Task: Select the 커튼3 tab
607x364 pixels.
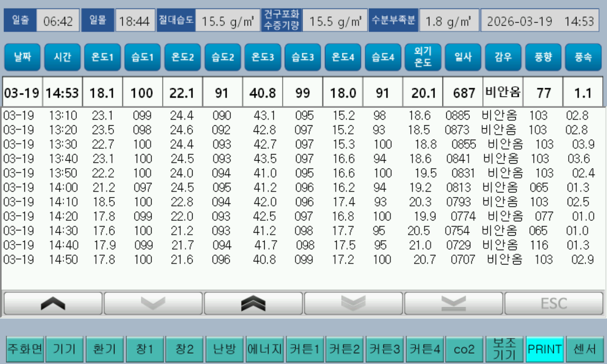Action: [x=385, y=349]
